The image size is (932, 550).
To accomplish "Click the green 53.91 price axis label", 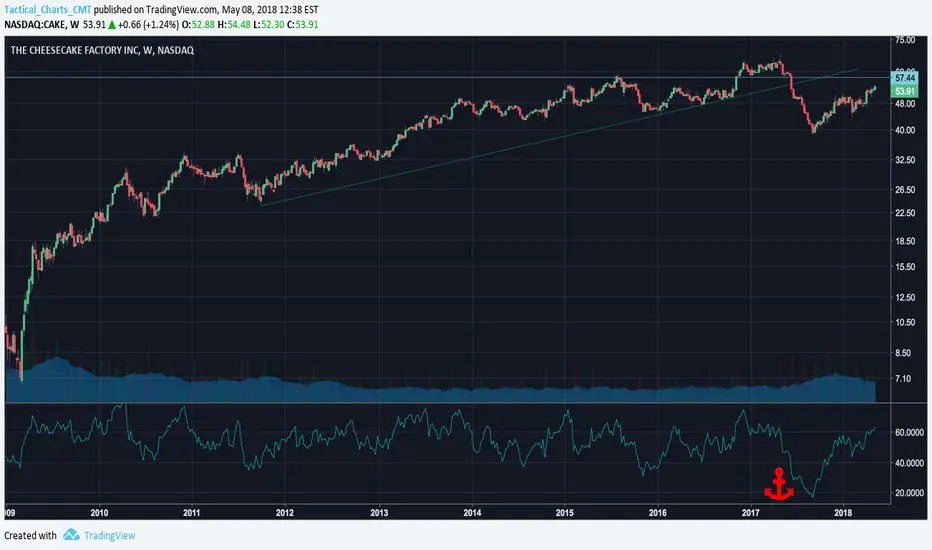I will point(905,91).
